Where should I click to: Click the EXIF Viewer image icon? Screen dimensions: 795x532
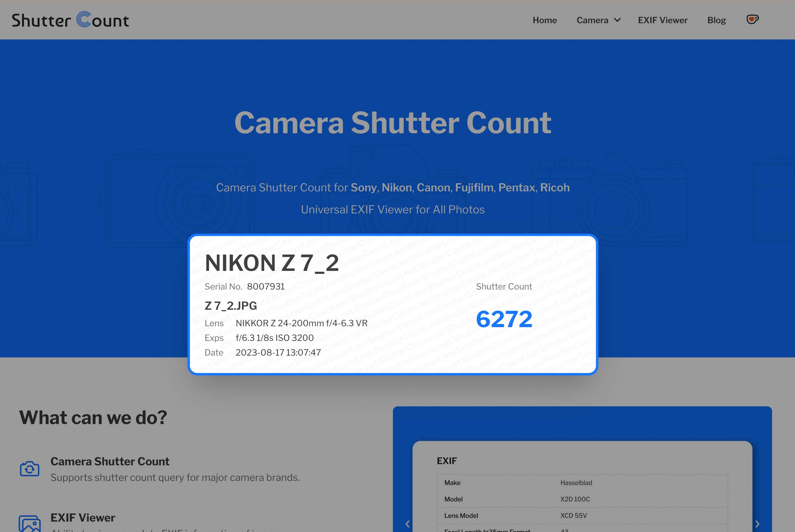(x=30, y=523)
